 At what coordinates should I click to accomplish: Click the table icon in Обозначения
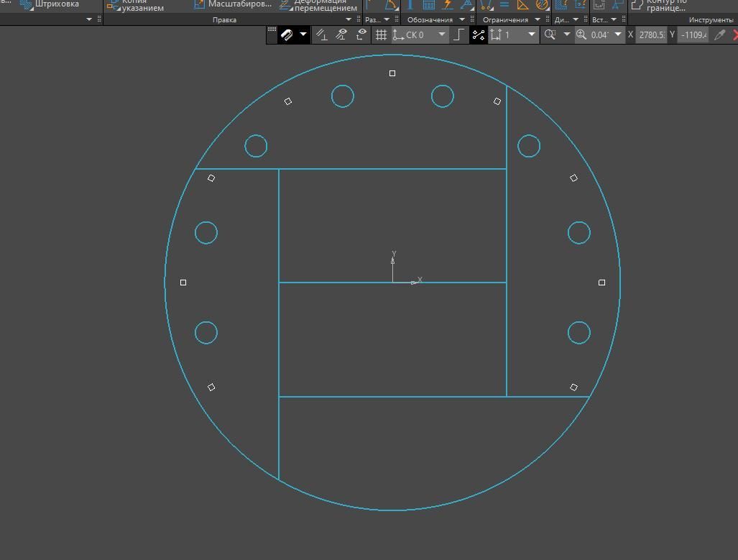pos(429,5)
